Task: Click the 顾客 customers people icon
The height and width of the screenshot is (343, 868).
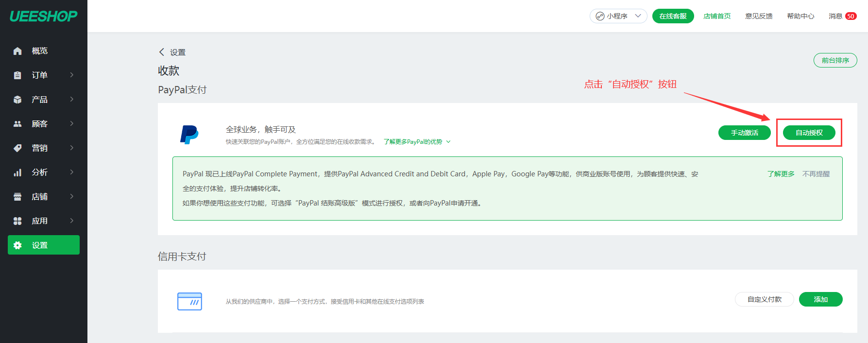Action: click(x=17, y=124)
